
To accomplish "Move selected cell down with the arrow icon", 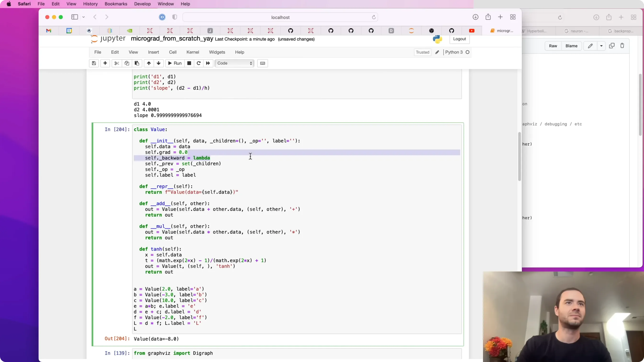I will (x=159, y=63).
